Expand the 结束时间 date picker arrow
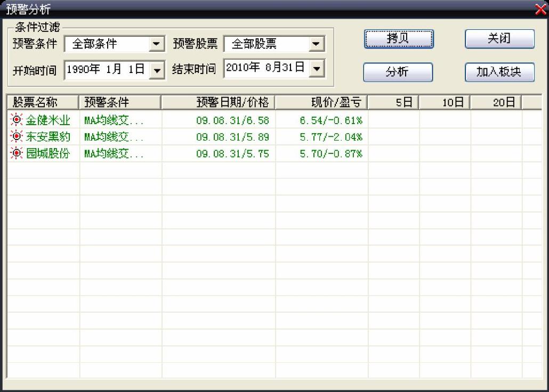Screen dimensions: 549x392 [x=316, y=69]
